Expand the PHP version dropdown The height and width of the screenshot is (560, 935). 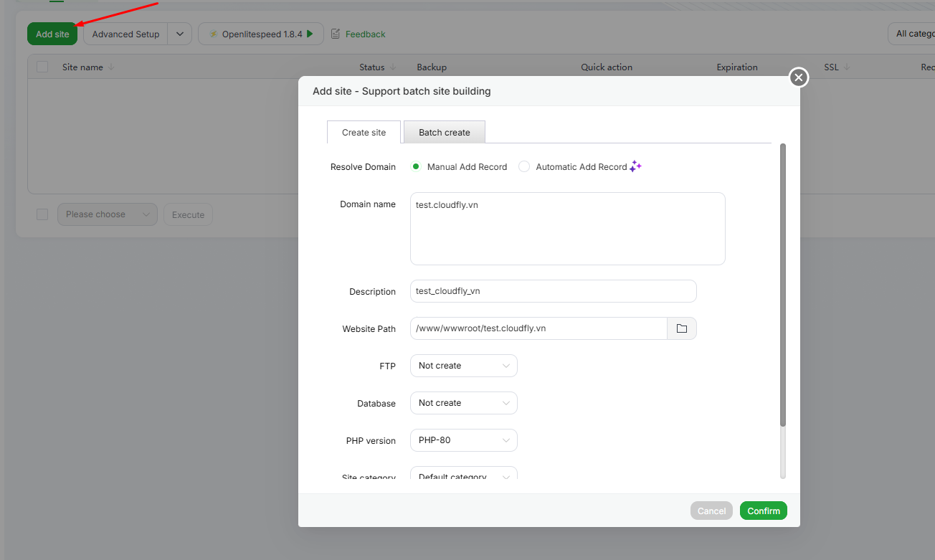[x=463, y=440]
